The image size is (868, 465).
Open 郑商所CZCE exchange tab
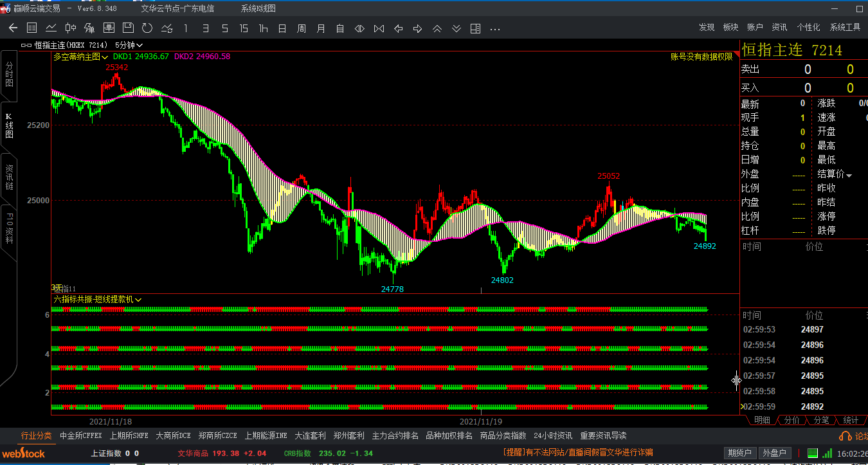218,435
